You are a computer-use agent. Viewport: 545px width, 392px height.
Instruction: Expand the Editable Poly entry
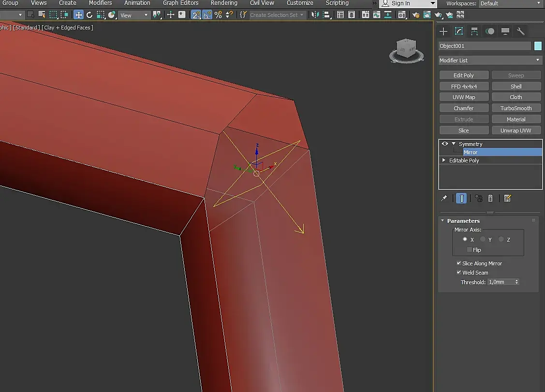[x=444, y=160]
